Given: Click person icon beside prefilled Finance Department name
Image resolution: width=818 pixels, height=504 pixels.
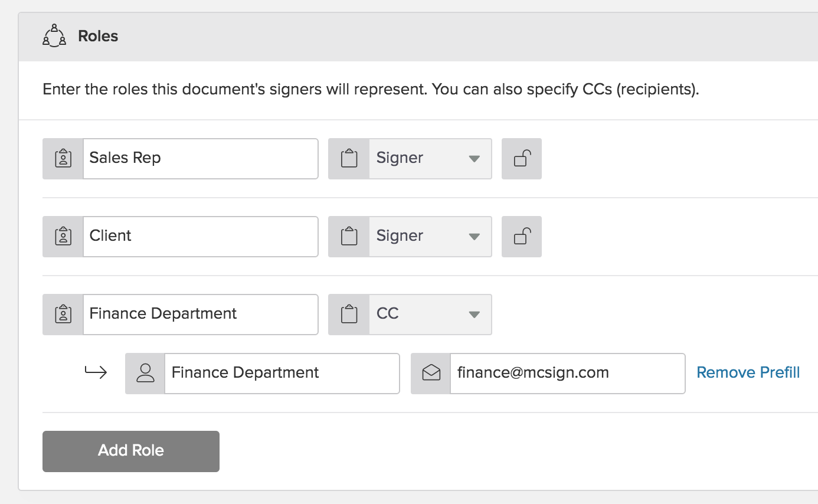Looking at the screenshot, I should point(145,374).
